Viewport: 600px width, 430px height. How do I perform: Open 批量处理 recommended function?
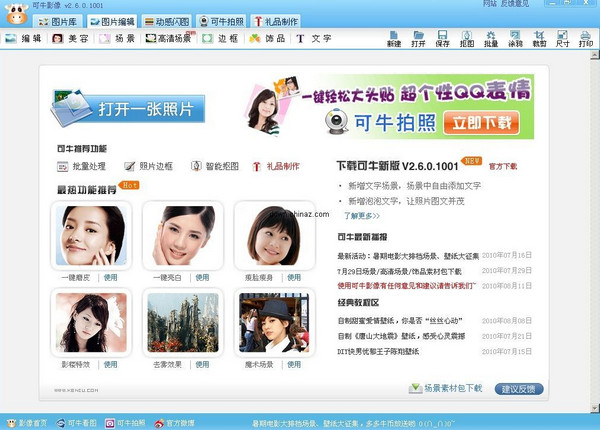82,166
